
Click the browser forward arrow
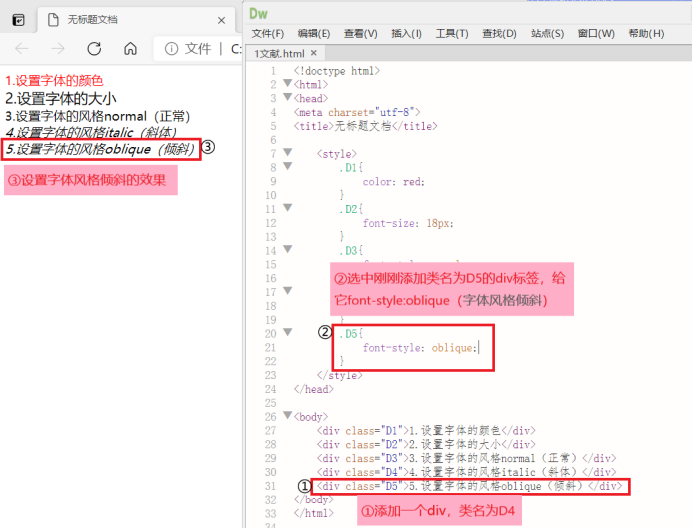58,48
